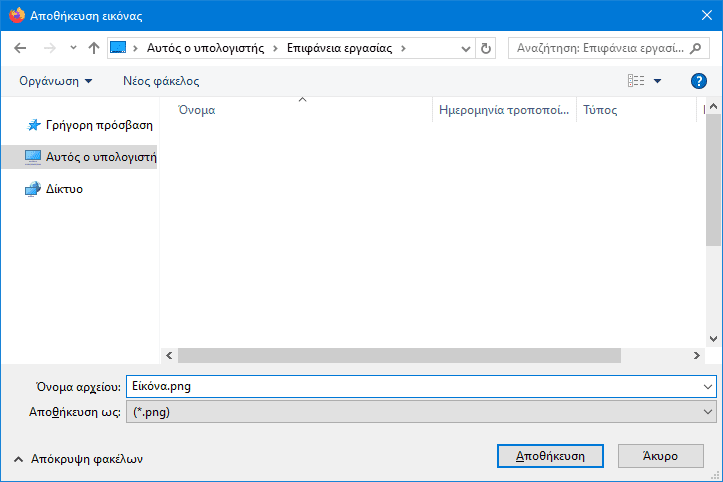723x482 pixels.
Task: Sort by the Όνομα column header
Action: pos(197,110)
